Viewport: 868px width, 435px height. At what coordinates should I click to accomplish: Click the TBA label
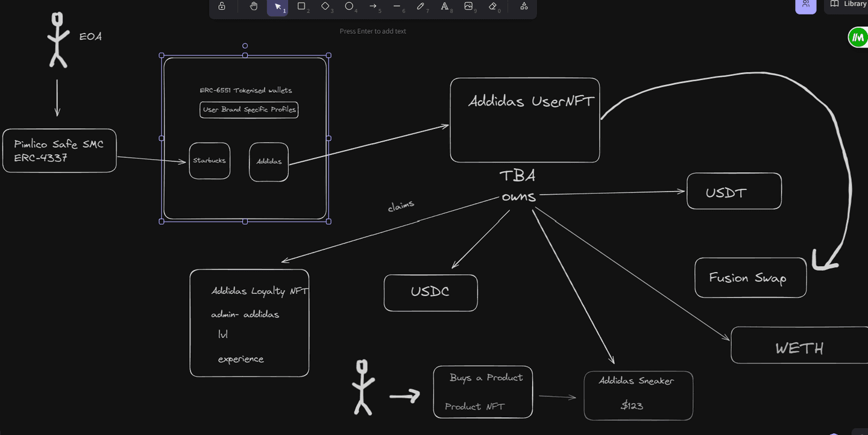517,176
